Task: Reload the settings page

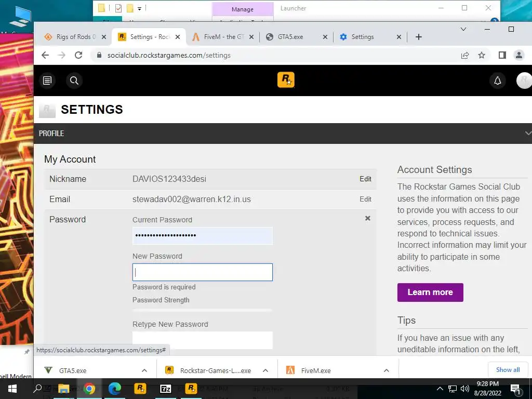Action: pyautogui.click(x=78, y=55)
